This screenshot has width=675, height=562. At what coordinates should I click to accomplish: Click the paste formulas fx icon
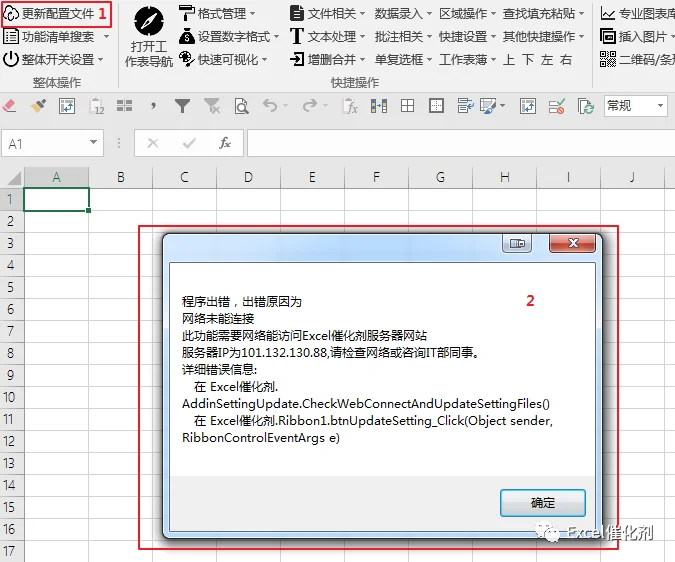coord(350,106)
